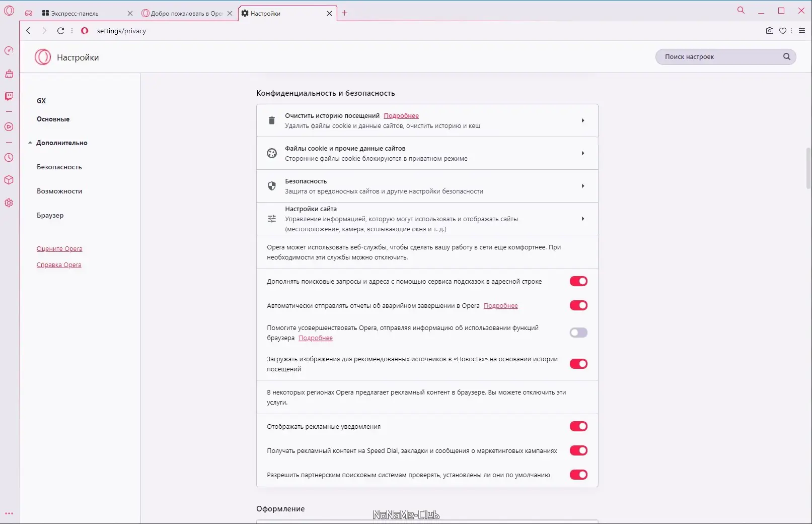
Task: Open Подробнее link beside Очистить историю посещений
Action: [401, 115]
